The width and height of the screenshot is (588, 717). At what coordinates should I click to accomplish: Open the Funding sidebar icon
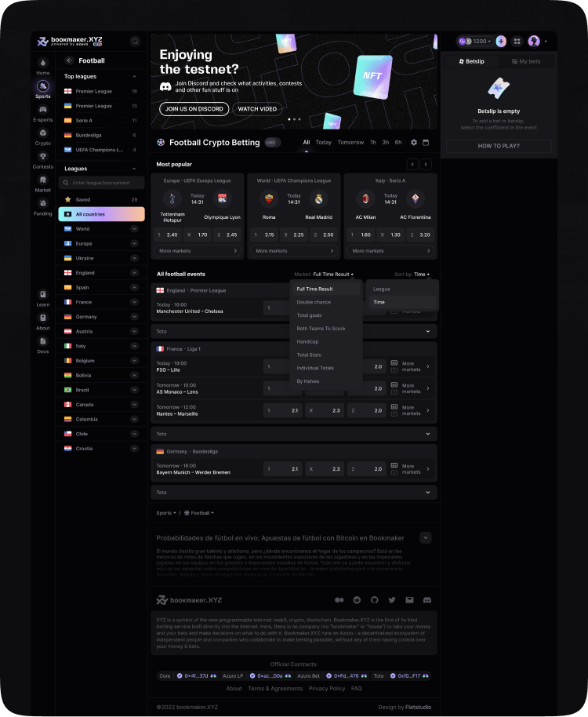click(43, 206)
